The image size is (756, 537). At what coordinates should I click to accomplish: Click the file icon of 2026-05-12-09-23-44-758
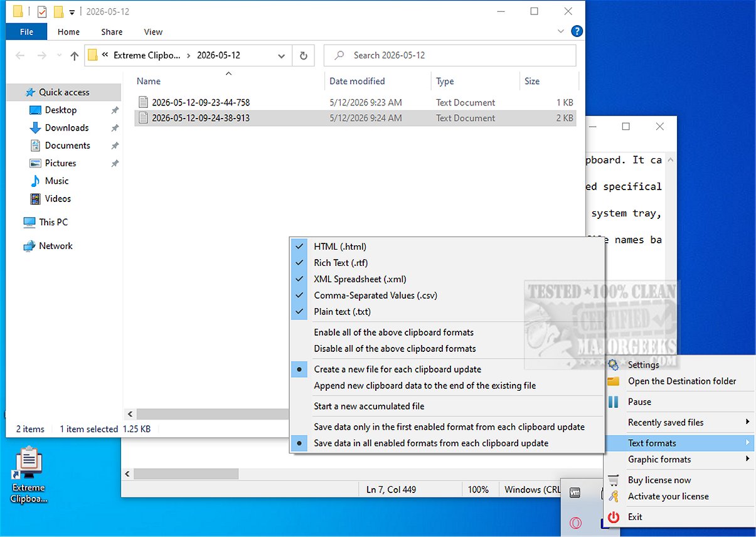click(144, 102)
